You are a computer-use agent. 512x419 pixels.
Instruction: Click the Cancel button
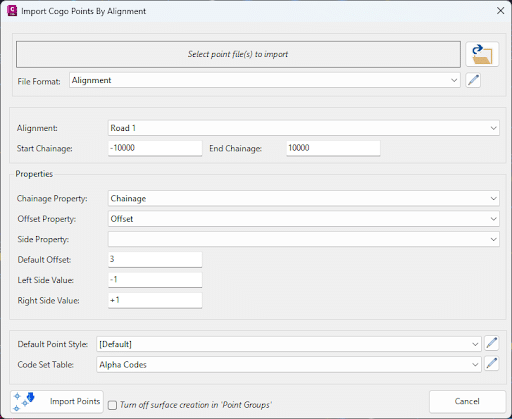(467, 401)
